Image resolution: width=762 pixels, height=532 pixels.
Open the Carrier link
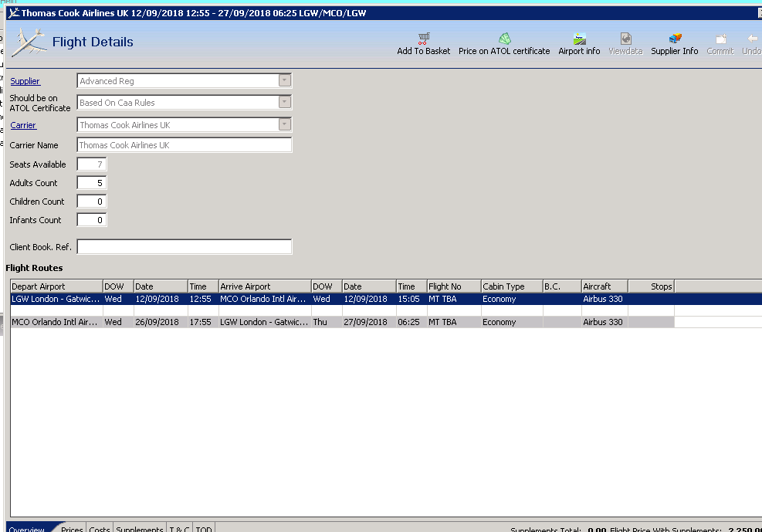[x=23, y=125]
